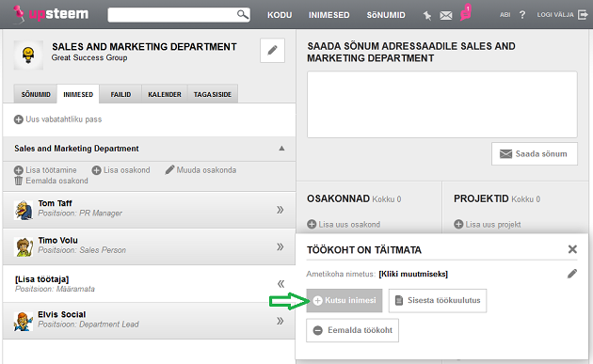Image resolution: width=593 pixels, height=364 pixels.
Task: Click Lisa uus projekt link text
Action: [493, 225]
